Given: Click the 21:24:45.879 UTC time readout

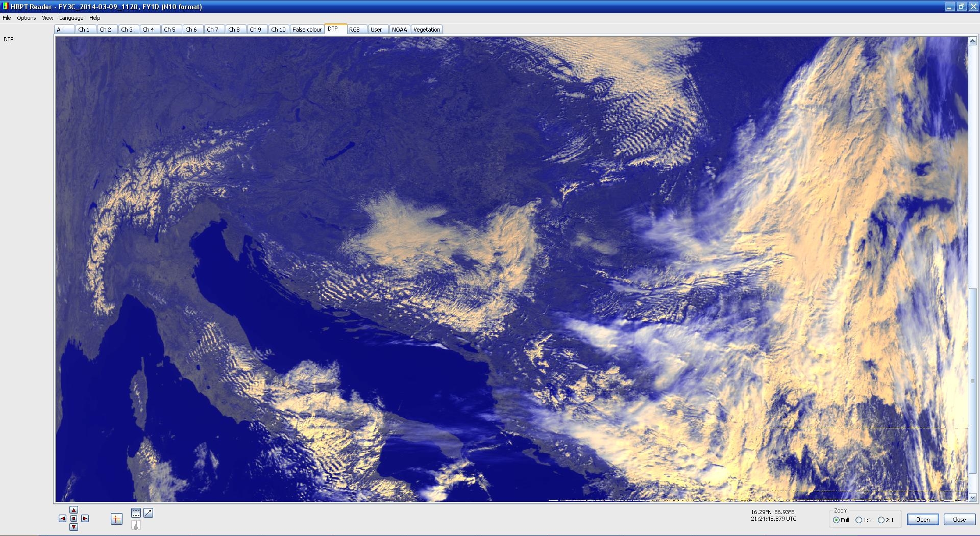Looking at the screenshot, I should (773, 519).
